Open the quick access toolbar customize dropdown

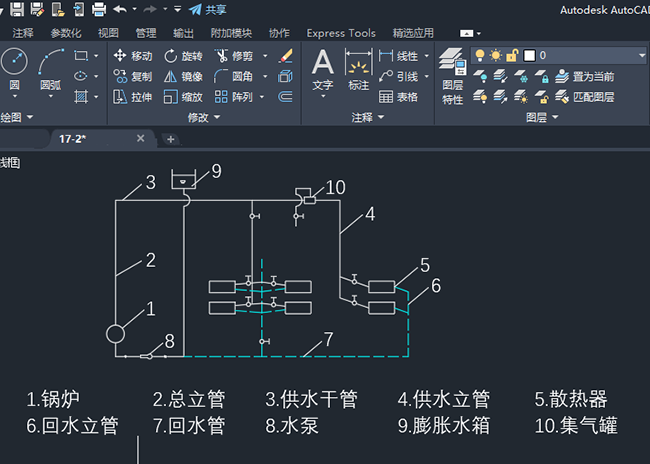point(177,9)
